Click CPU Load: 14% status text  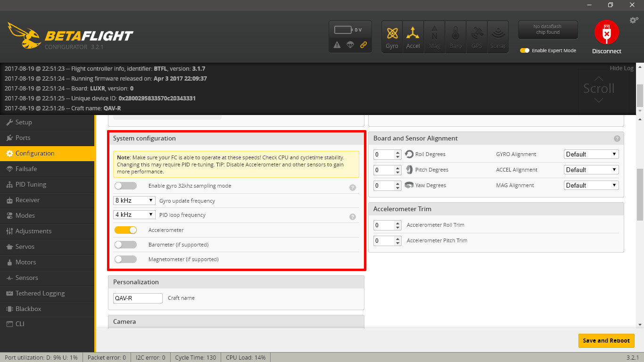(x=246, y=357)
